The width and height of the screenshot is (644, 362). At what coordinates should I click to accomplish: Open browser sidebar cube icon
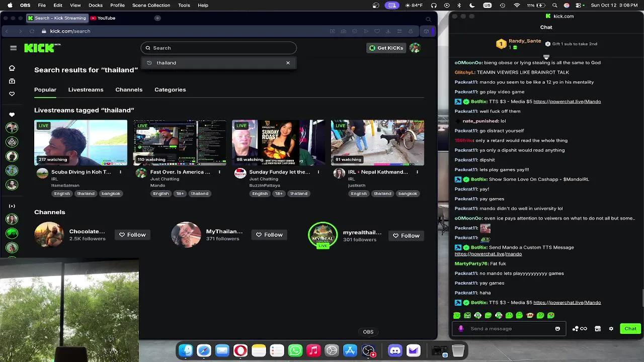426,31
